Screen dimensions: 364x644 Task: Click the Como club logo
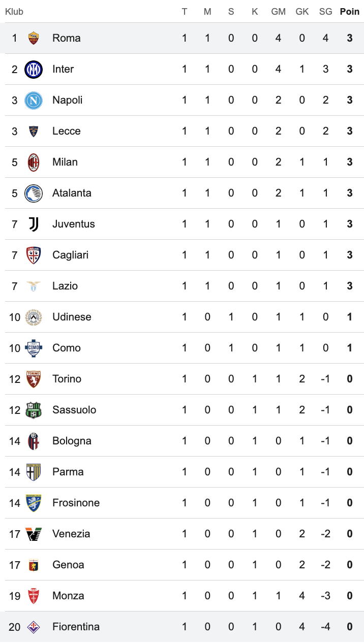click(34, 348)
